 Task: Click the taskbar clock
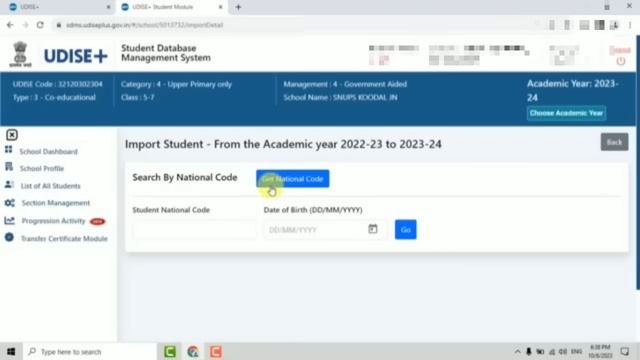click(600, 351)
